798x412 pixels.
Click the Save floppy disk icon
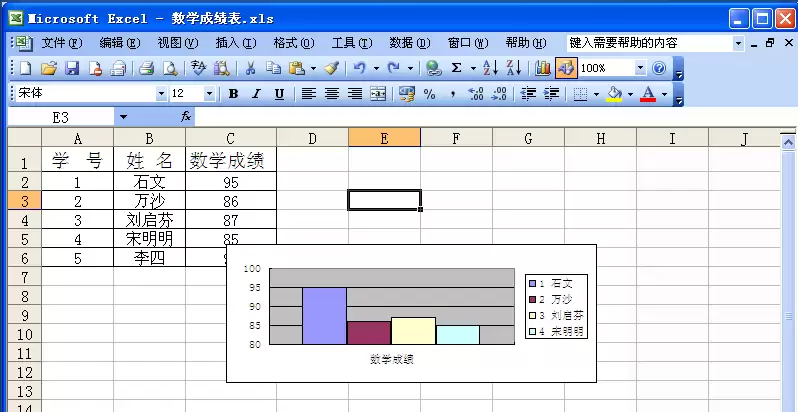point(72,68)
